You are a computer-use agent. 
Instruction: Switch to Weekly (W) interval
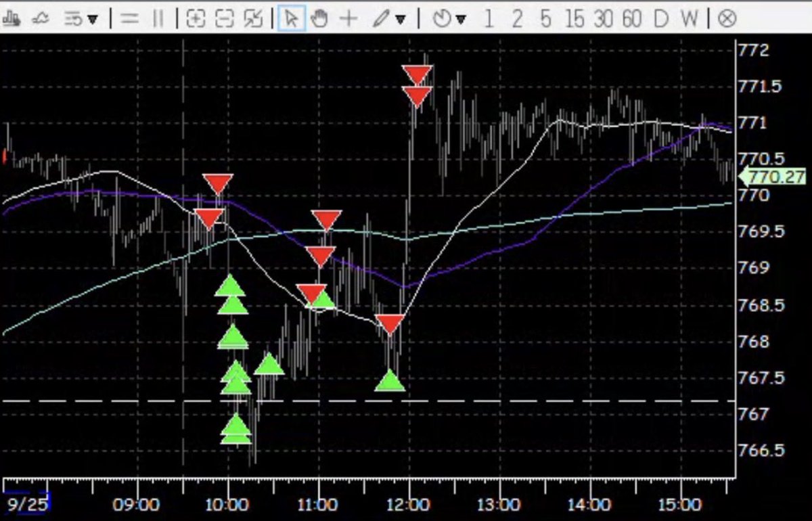[689, 18]
